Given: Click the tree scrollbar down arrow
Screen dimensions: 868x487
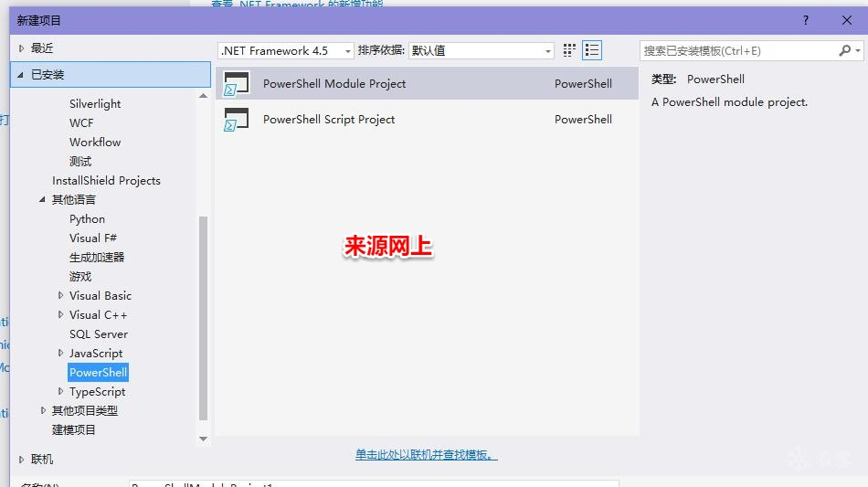Looking at the screenshot, I should [203, 439].
